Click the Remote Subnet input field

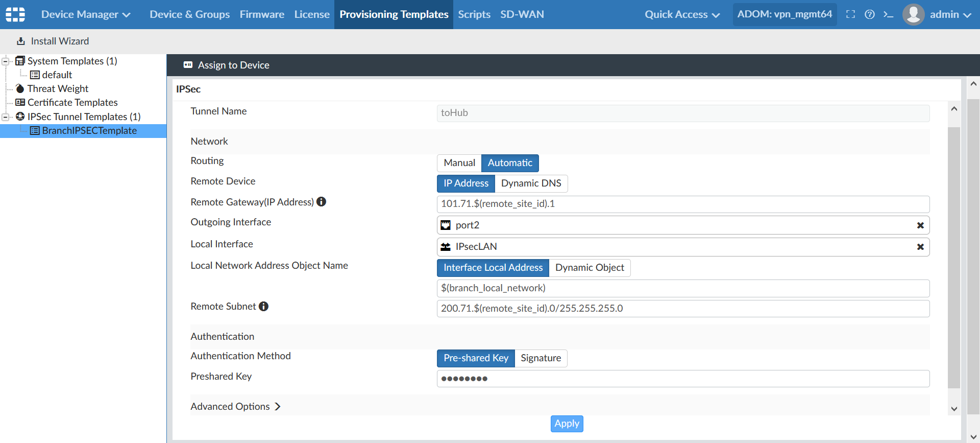click(682, 309)
